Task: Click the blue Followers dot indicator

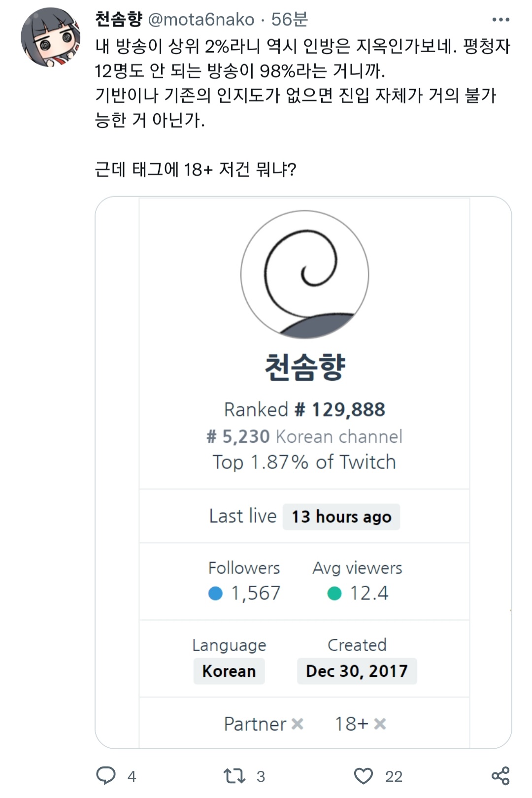Action: (216, 593)
